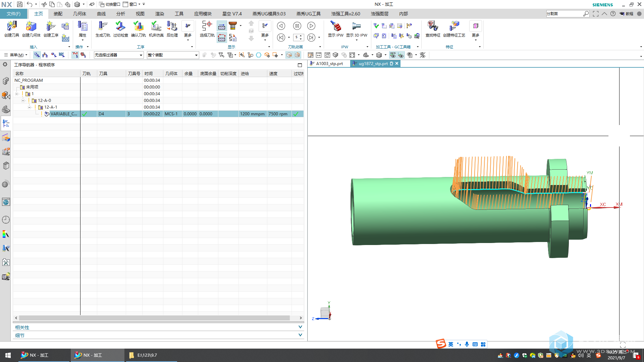Image resolution: width=644 pixels, height=362 pixels.
Task: Collapse the 12-A-0 tree node
Action: tap(23, 101)
